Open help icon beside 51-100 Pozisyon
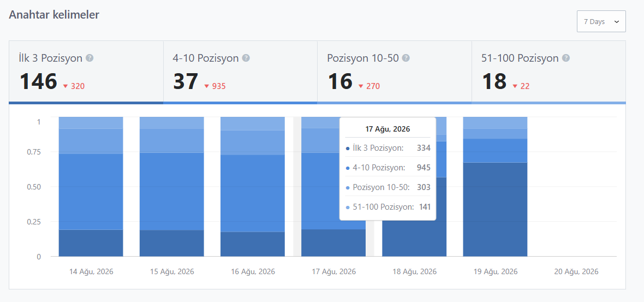 pyautogui.click(x=565, y=58)
